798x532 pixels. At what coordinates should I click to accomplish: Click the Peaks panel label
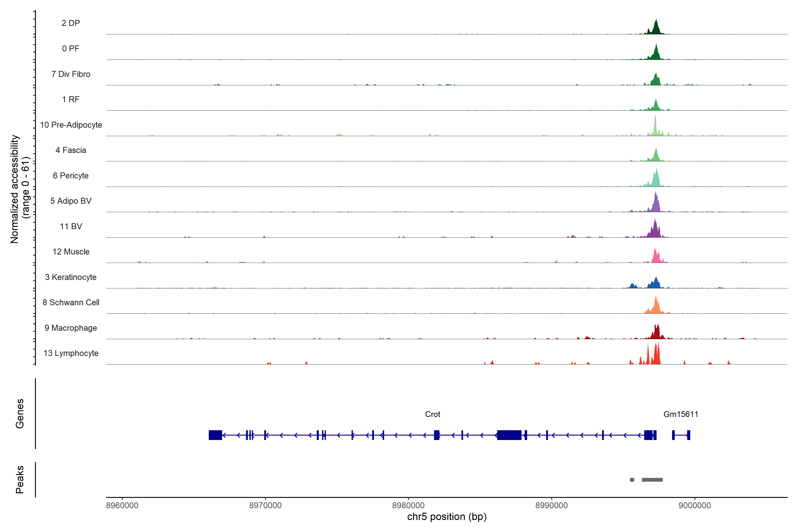(x=20, y=479)
